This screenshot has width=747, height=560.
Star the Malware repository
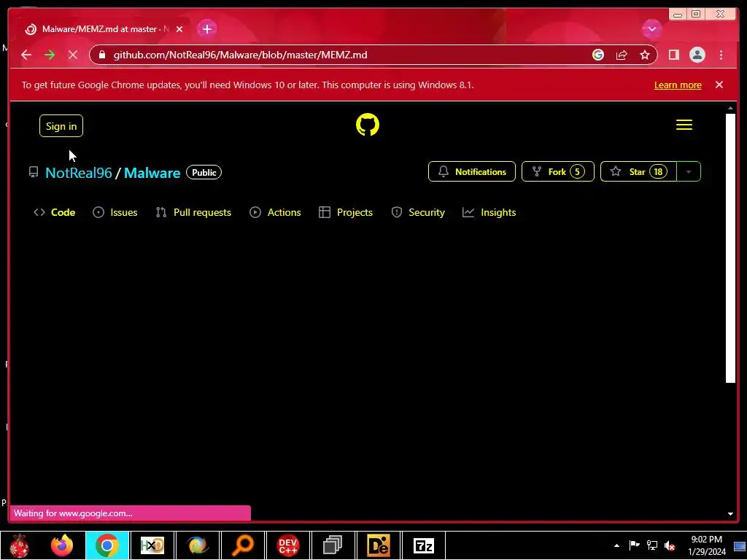pos(638,171)
